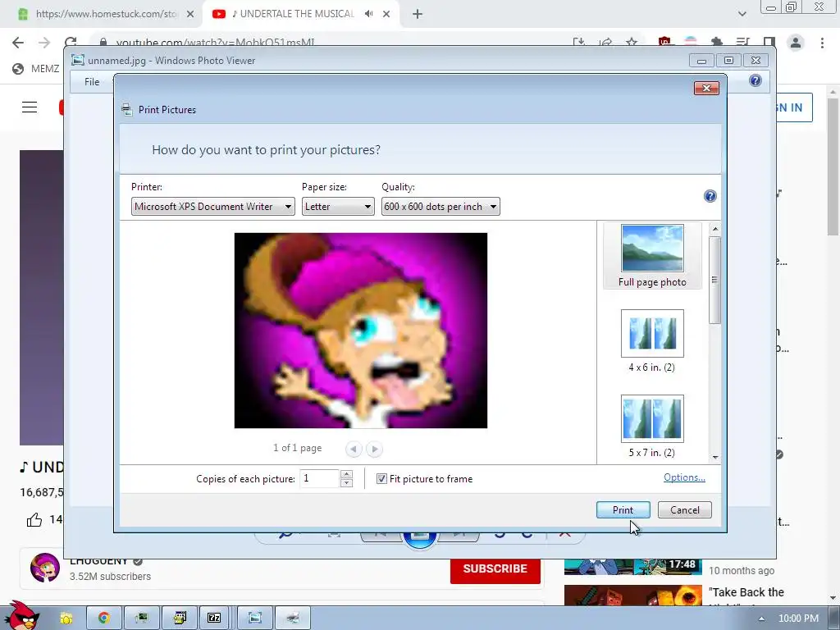Reload the page in Chrome
Viewport: 840px width, 630px height.
point(71,42)
